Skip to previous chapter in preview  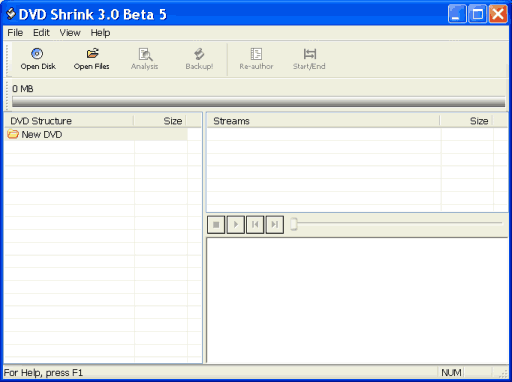[x=255, y=225]
